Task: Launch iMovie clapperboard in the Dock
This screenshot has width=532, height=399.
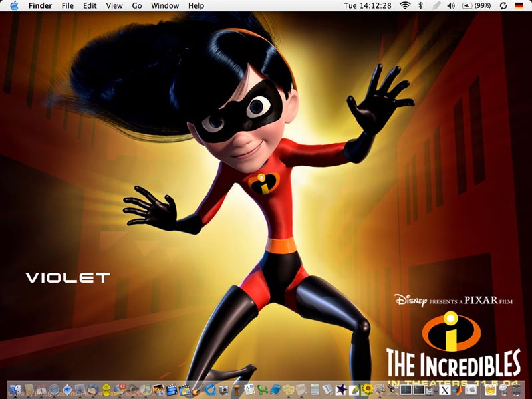Action: [x=172, y=390]
